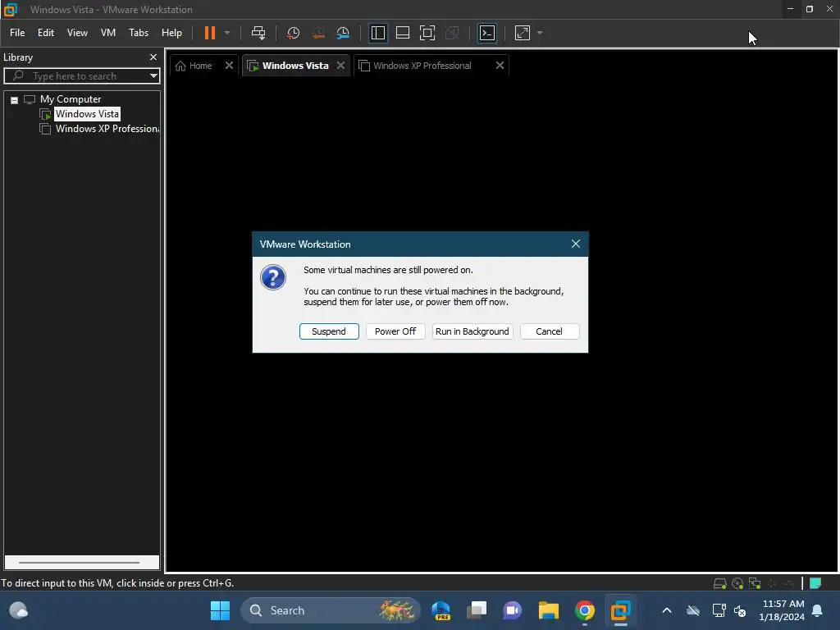Close the Windows Vista tab
The width and height of the screenshot is (840, 630).
point(340,66)
